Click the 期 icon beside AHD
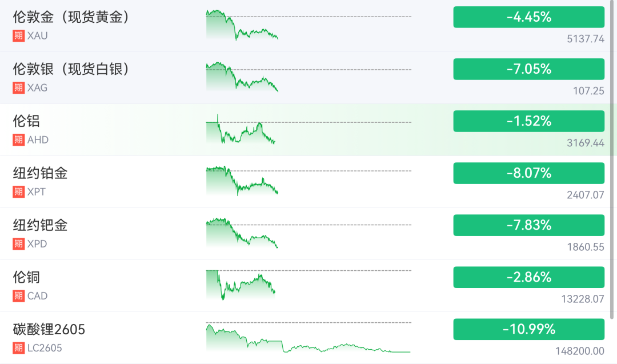 tap(19, 139)
